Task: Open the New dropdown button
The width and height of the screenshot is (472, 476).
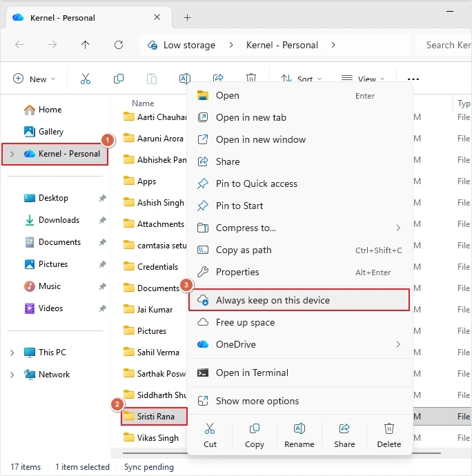Action: pyautogui.click(x=35, y=79)
